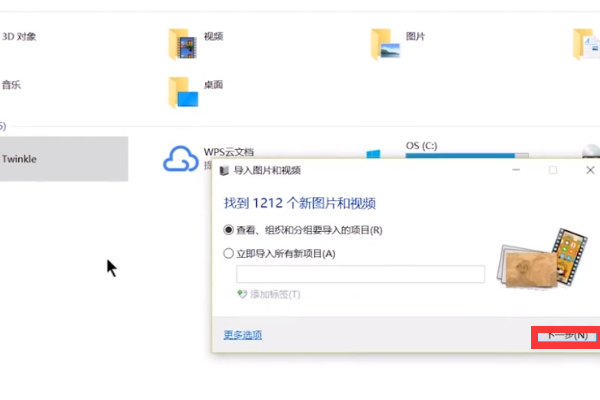This screenshot has width=600, height=400.
Task: Click the 3D 对象 folder label
Action: pyautogui.click(x=19, y=36)
